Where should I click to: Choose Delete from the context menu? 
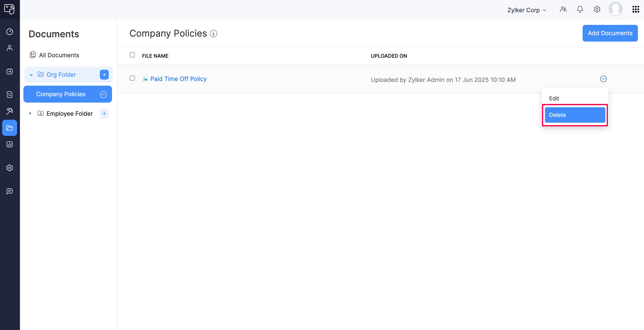(x=575, y=115)
